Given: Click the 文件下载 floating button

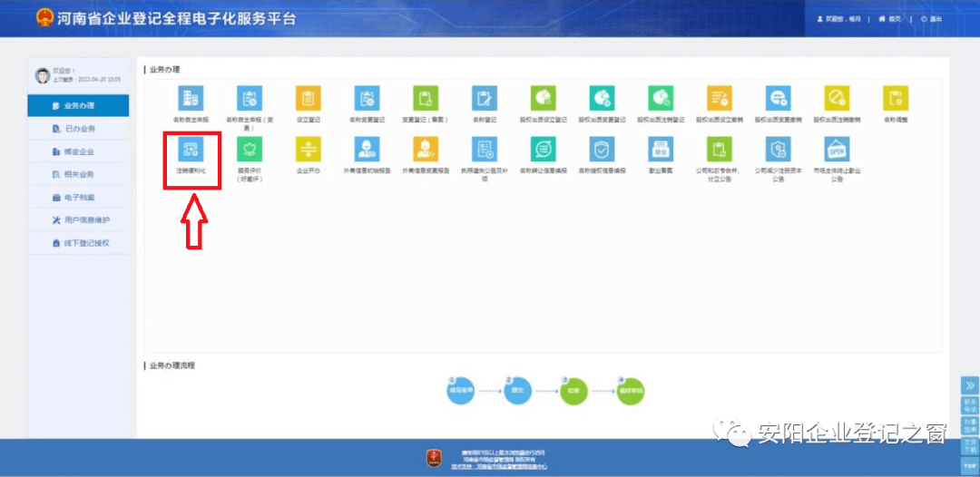Looking at the screenshot, I should [x=970, y=446].
